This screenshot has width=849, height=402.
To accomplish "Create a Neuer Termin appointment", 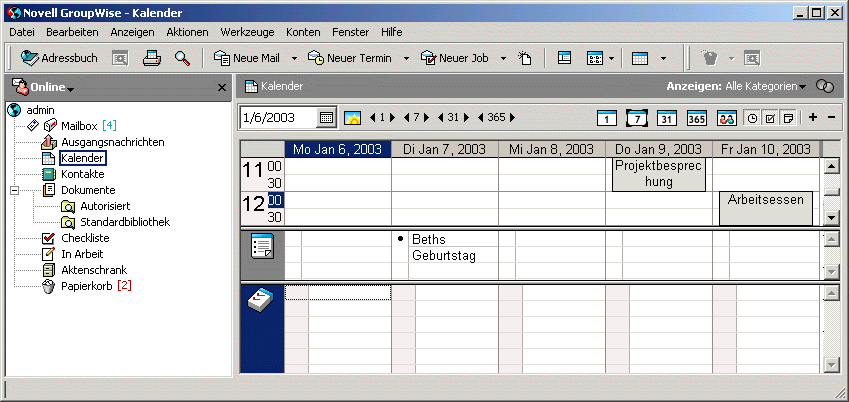I will 350,58.
